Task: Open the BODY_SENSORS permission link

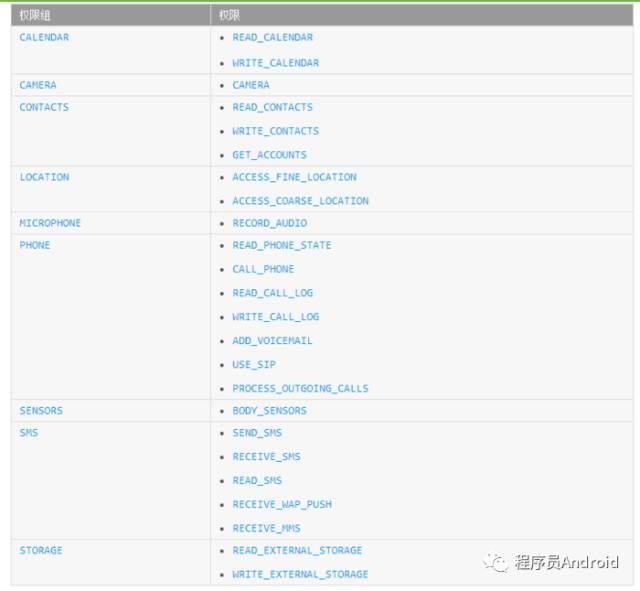Action: tap(269, 411)
